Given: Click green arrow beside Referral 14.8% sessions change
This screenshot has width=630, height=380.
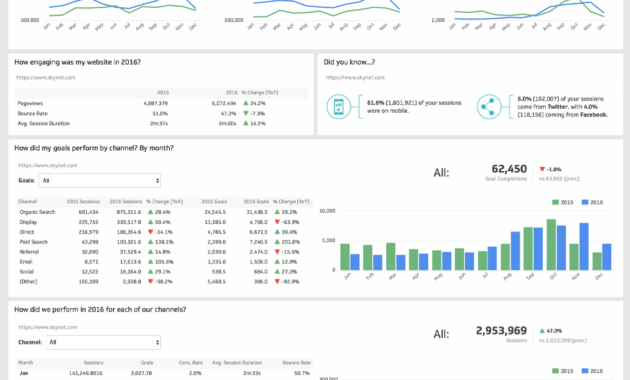Looking at the screenshot, I should click(150, 252).
